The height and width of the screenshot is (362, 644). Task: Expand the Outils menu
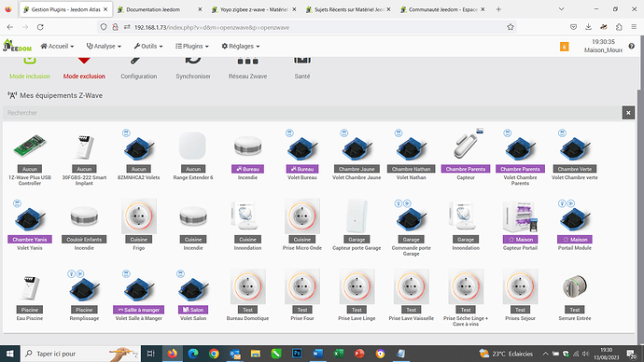148,47
